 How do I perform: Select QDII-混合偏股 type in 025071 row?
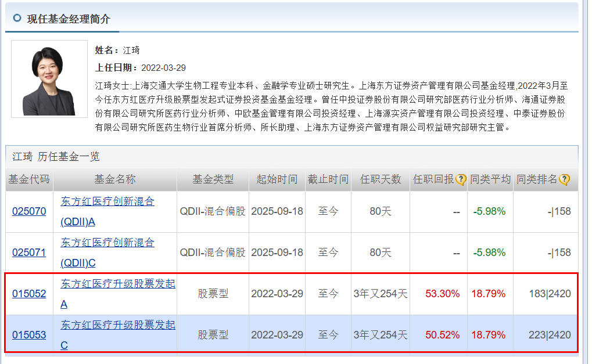(213, 253)
